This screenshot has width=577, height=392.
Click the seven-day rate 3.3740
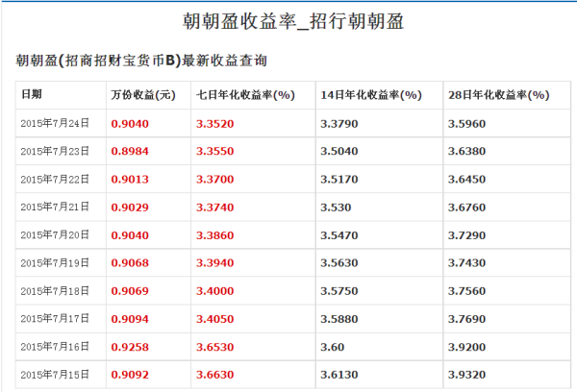pyautogui.click(x=214, y=207)
